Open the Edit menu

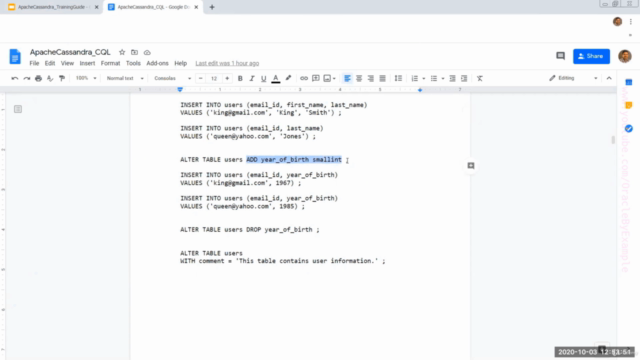pyautogui.click(x=50, y=63)
